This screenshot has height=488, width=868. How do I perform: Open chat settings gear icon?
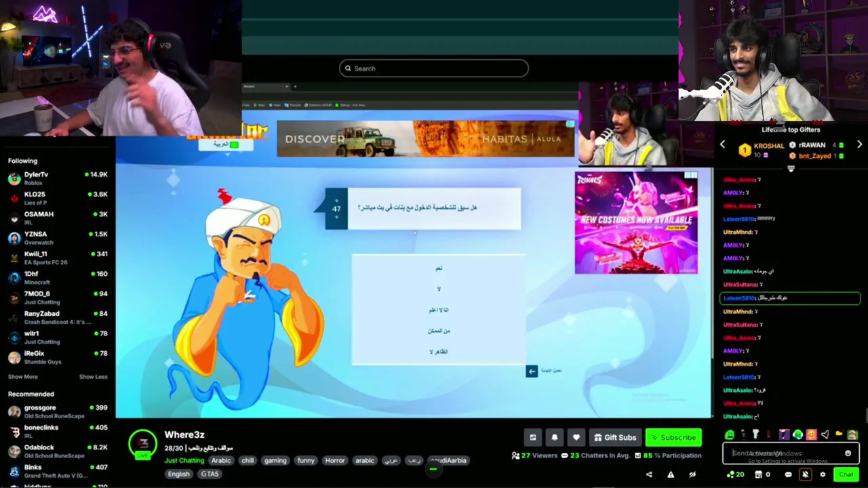point(823,474)
